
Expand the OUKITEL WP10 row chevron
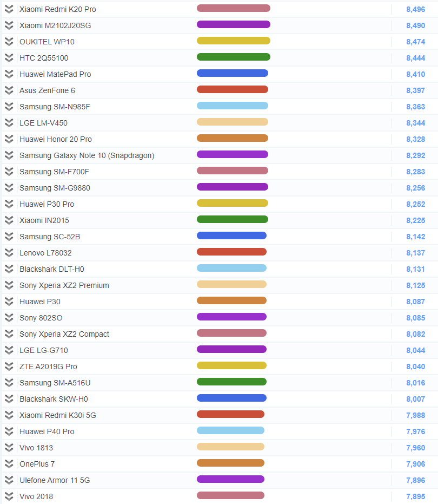(9, 42)
